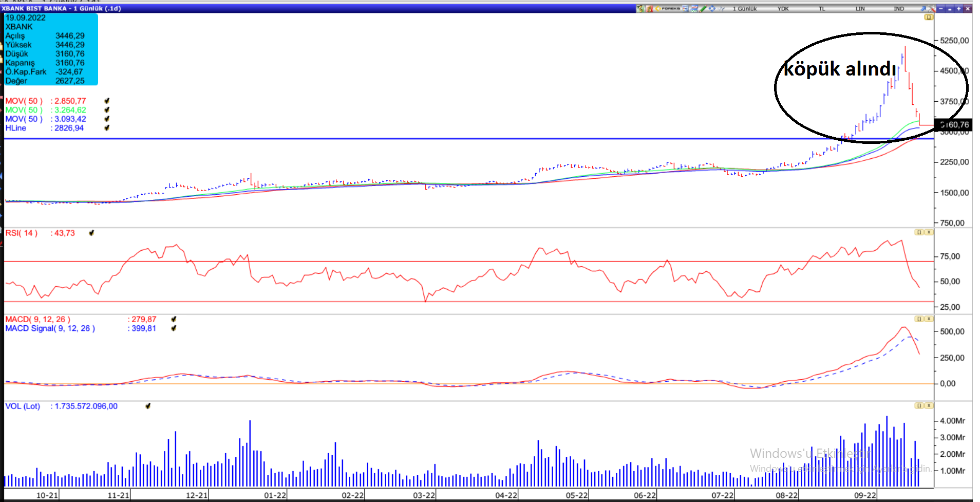Screen dimensions: 980x502
Task: Click the 5250,00 price axis label
Action: click(x=954, y=41)
